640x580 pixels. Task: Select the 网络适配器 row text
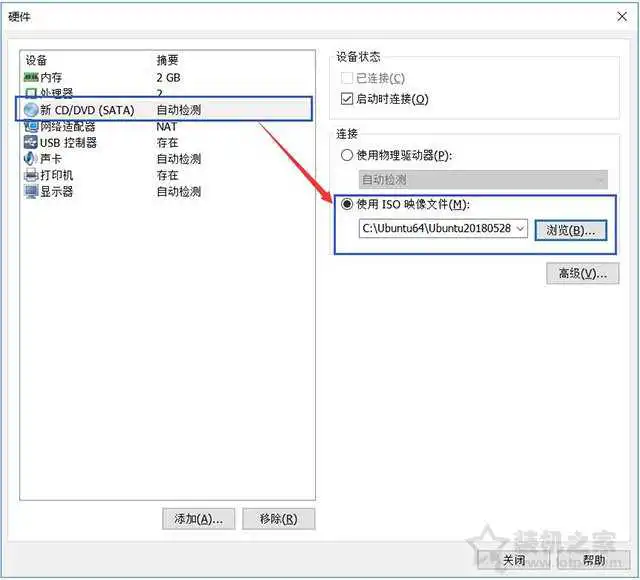(68, 127)
